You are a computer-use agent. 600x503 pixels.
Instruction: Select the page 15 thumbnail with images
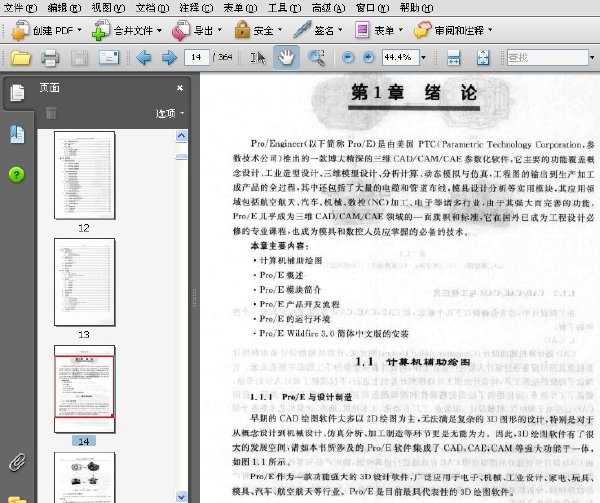tap(85, 477)
